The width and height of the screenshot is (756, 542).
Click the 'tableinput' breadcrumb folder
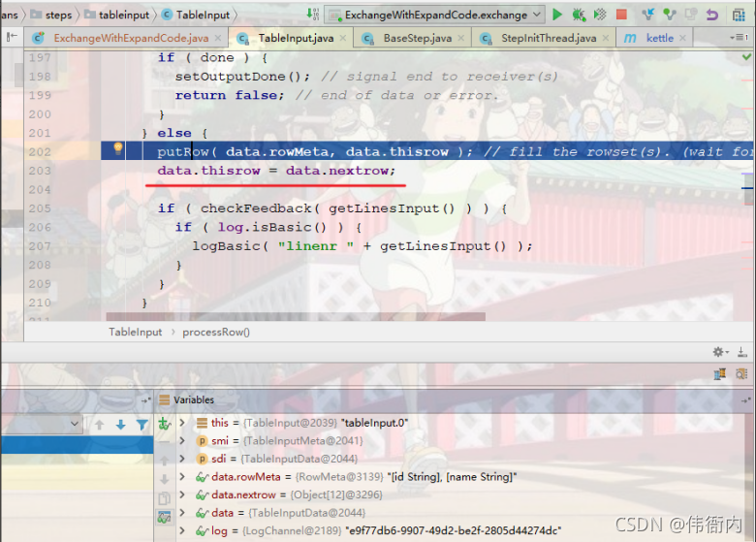click(x=117, y=15)
